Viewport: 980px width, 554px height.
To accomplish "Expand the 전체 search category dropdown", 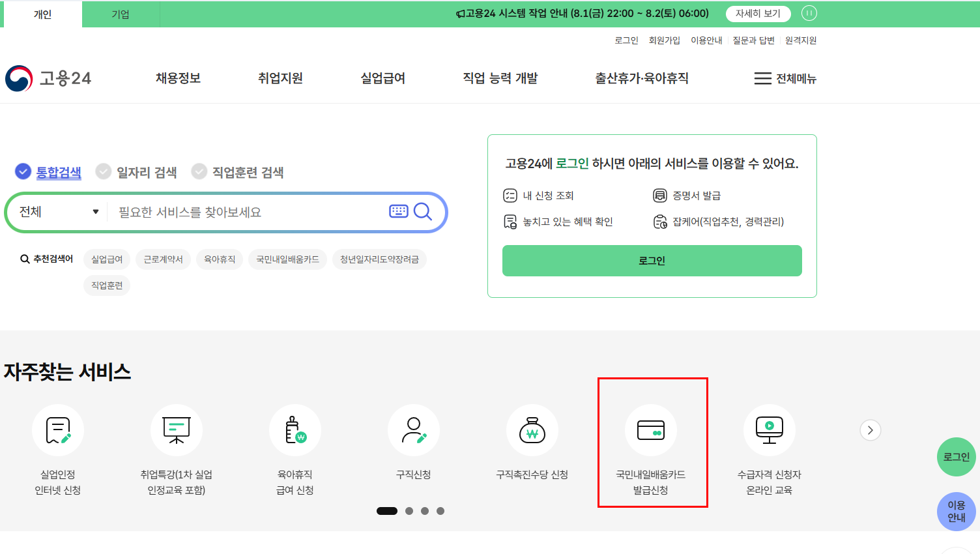I will 59,212.
